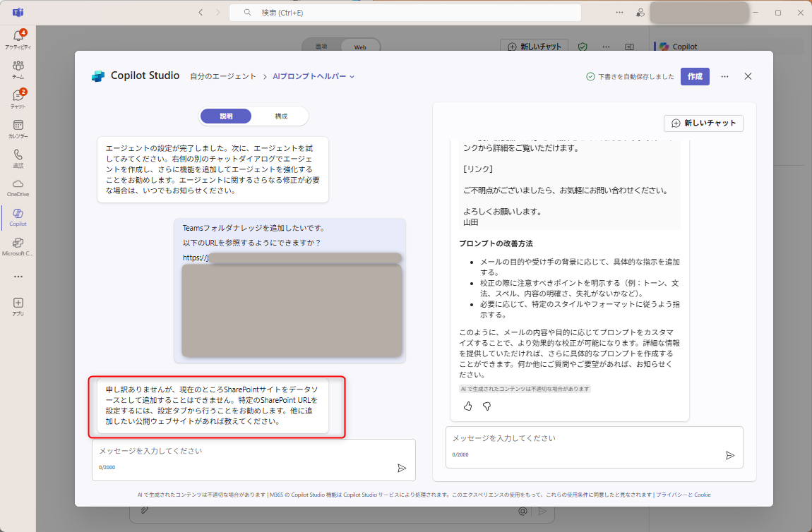
Task: Click the shield icon in background Copilot
Action: pyautogui.click(x=583, y=47)
